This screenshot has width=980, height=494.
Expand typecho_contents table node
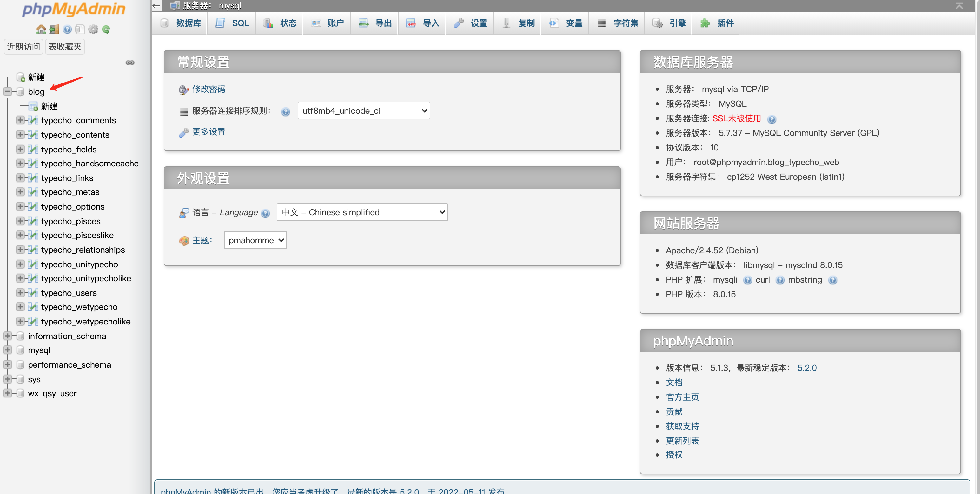click(x=20, y=134)
